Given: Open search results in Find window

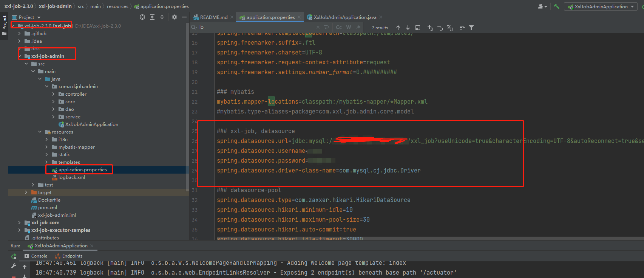Looking at the screenshot, I should [418, 28].
